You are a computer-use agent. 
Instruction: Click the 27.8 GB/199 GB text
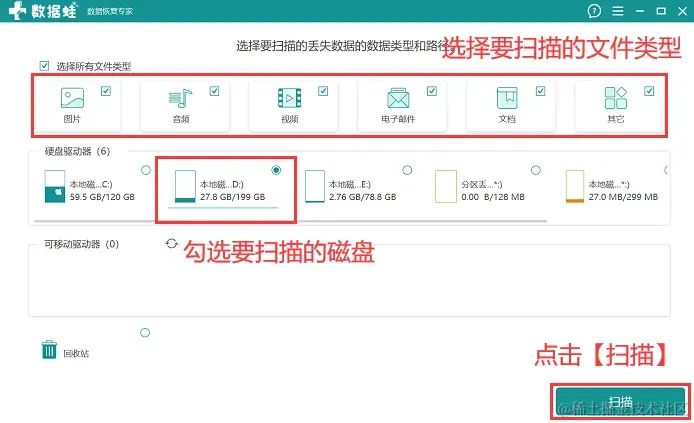pos(232,197)
